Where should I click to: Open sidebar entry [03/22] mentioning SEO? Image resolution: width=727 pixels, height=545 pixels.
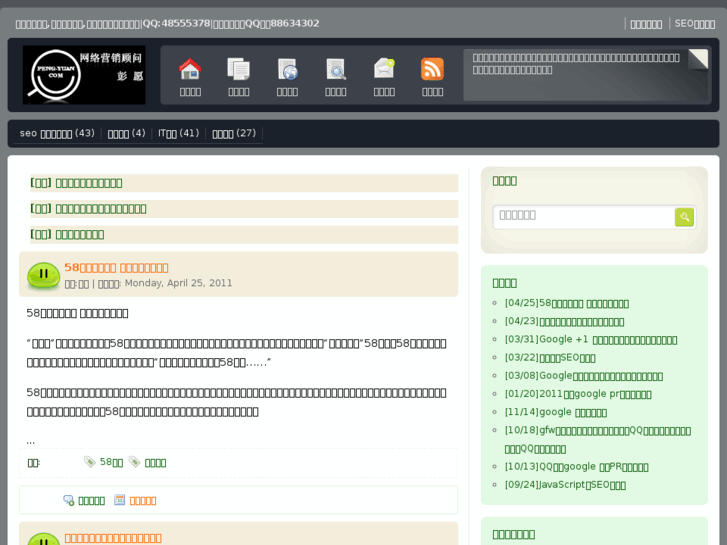(550, 358)
